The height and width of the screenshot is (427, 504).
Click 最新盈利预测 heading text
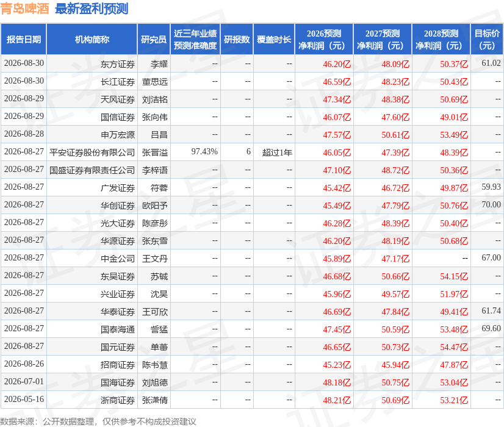coord(92,9)
